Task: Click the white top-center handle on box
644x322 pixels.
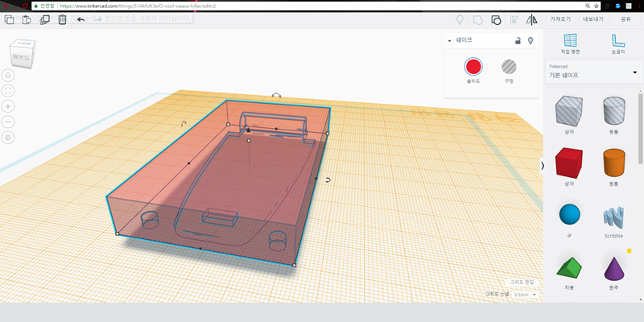Action: coord(249,140)
